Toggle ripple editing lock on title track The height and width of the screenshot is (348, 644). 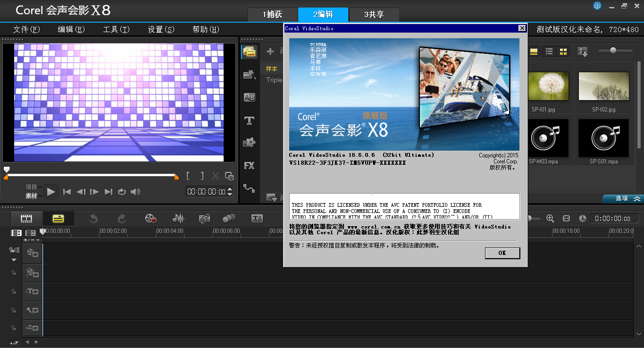tap(14, 291)
